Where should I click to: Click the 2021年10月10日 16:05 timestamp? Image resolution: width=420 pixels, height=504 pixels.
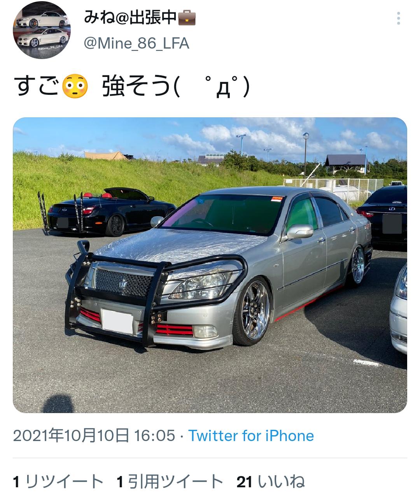coord(94,436)
